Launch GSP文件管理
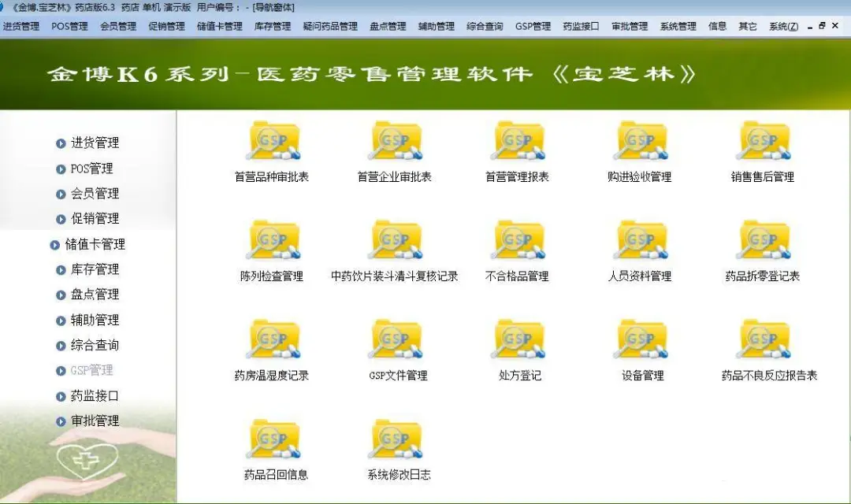This screenshot has height=504, width=851. click(396, 343)
